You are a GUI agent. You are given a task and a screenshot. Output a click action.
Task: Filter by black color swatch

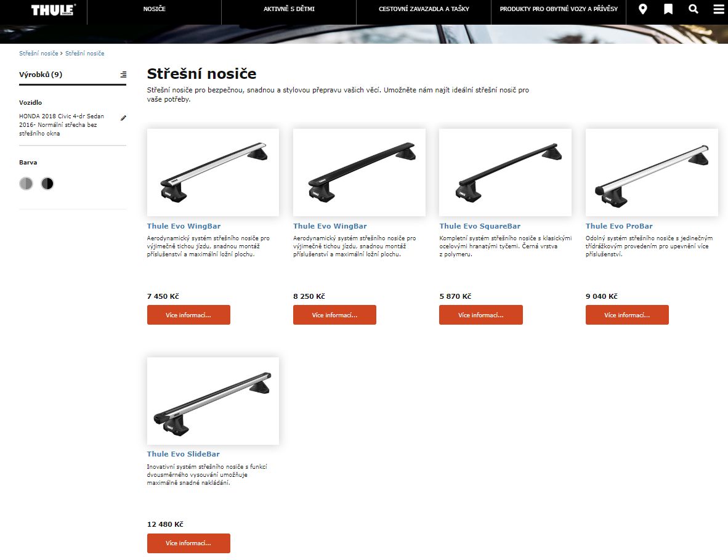coord(47,184)
